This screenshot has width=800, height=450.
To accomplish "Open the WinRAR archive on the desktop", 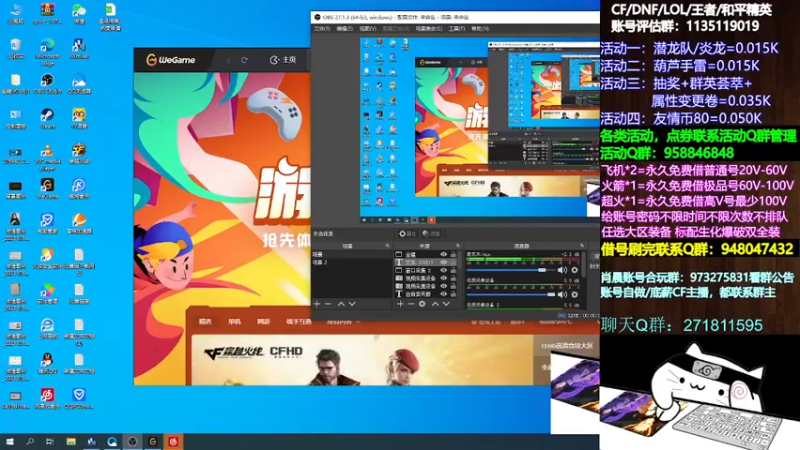I will pyautogui.click(x=47, y=13).
